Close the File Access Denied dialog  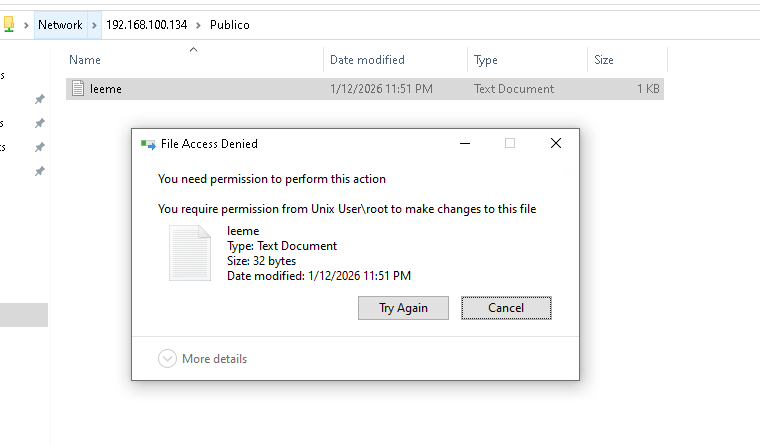555,143
